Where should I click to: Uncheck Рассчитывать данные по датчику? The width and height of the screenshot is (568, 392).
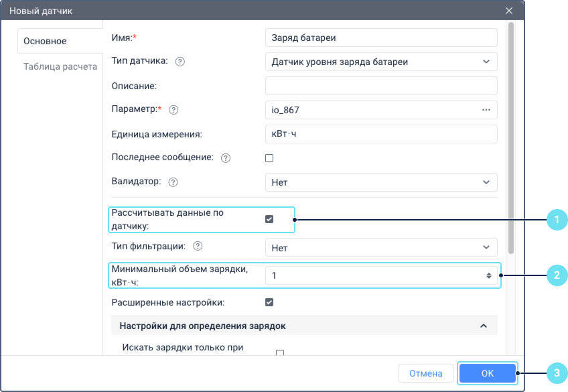point(269,219)
